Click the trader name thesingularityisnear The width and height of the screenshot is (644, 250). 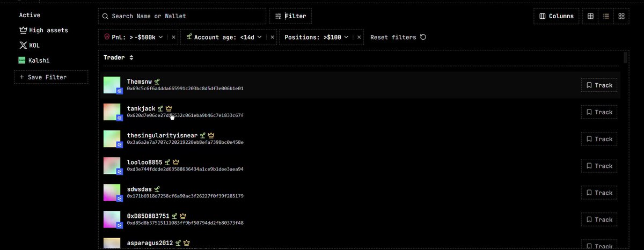[162, 135]
